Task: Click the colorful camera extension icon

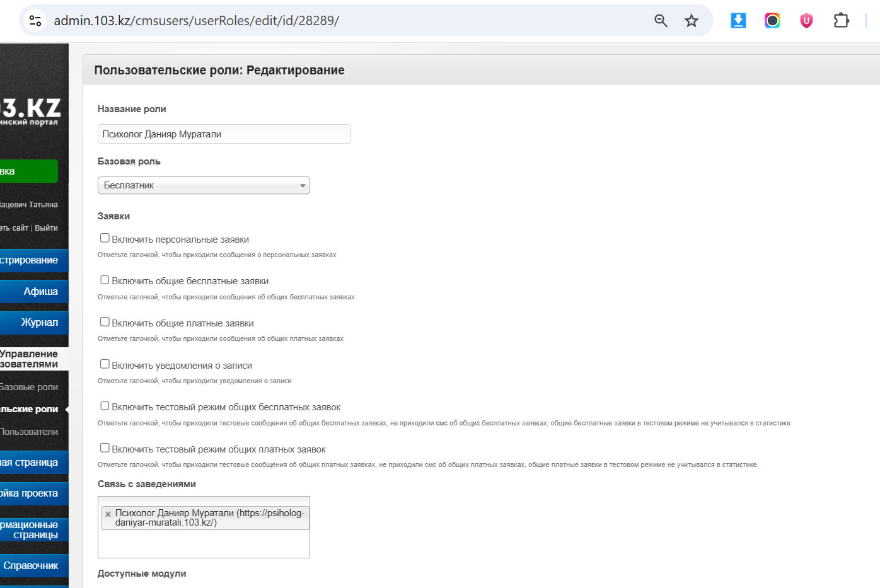Action: tap(772, 21)
